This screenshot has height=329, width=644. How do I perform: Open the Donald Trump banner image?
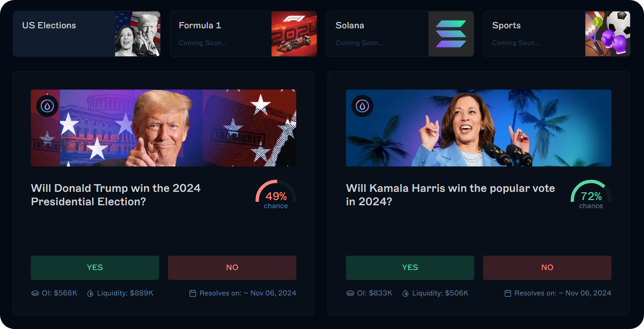(163, 128)
